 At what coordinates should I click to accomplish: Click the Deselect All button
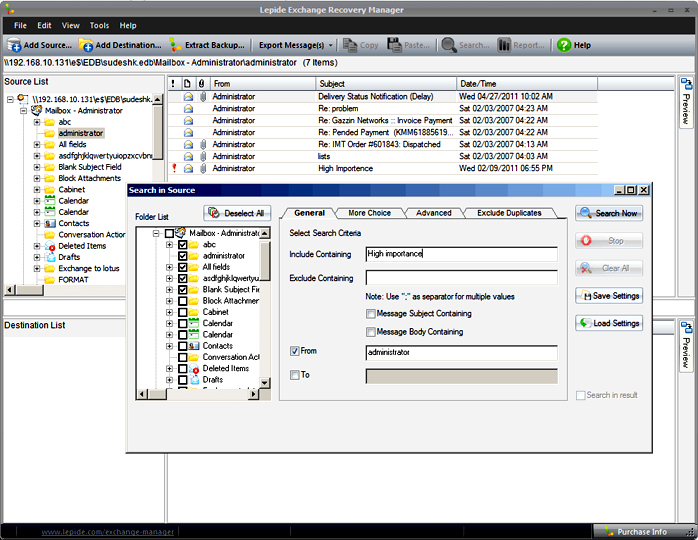237,213
